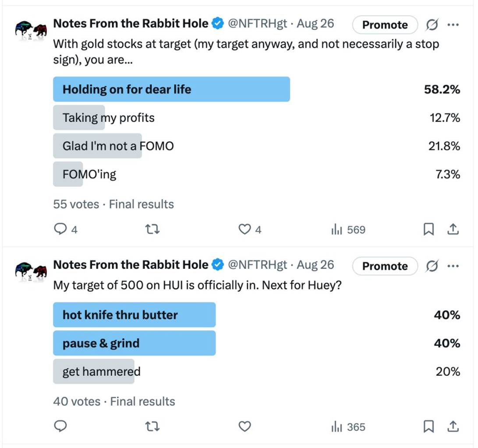This screenshot has width=478, height=448.
Task: Bookmark the gold stocks poll tweet
Action: [x=428, y=229]
